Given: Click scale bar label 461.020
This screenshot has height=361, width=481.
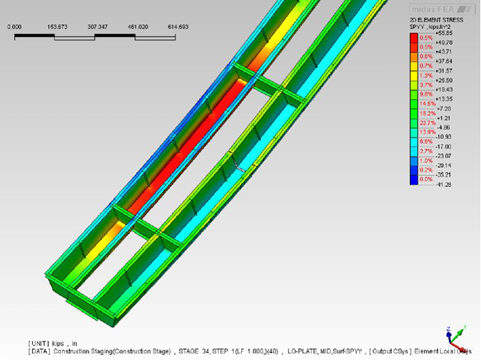Looking at the screenshot, I should 138,27.
